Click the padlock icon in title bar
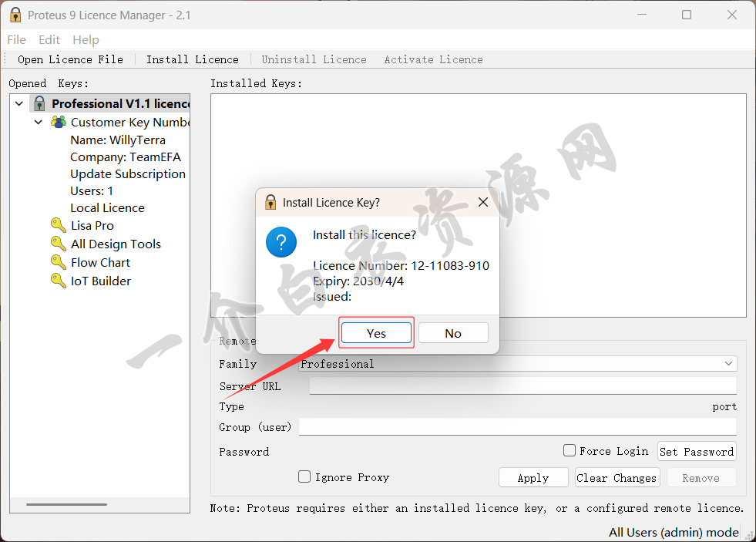Screen dimensions: 756x542 (x=15, y=15)
